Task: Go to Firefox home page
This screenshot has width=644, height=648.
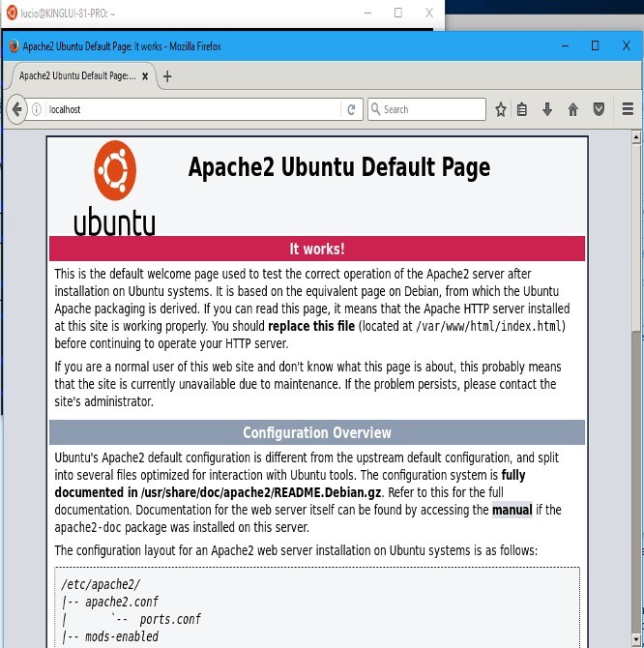Action: 572,109
